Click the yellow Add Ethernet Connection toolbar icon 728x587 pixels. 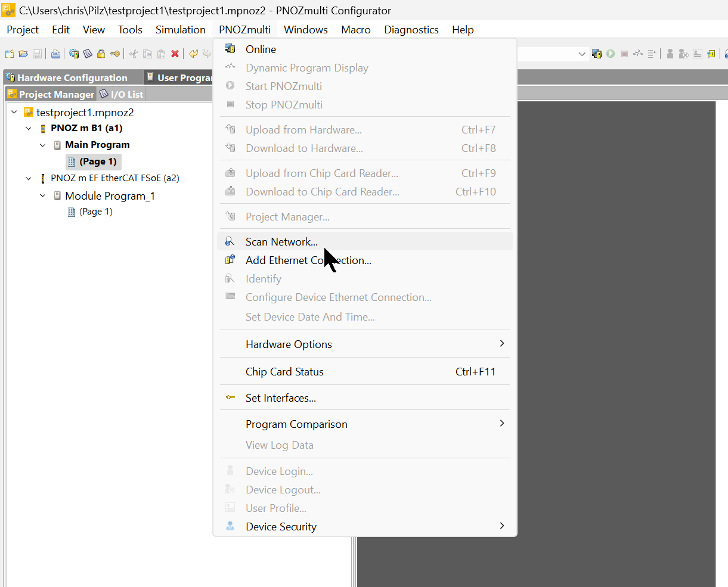711,54
